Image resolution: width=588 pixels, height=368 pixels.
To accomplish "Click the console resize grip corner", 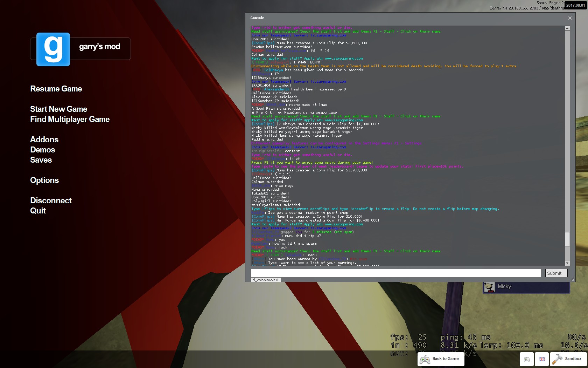I will coord(573,279).
